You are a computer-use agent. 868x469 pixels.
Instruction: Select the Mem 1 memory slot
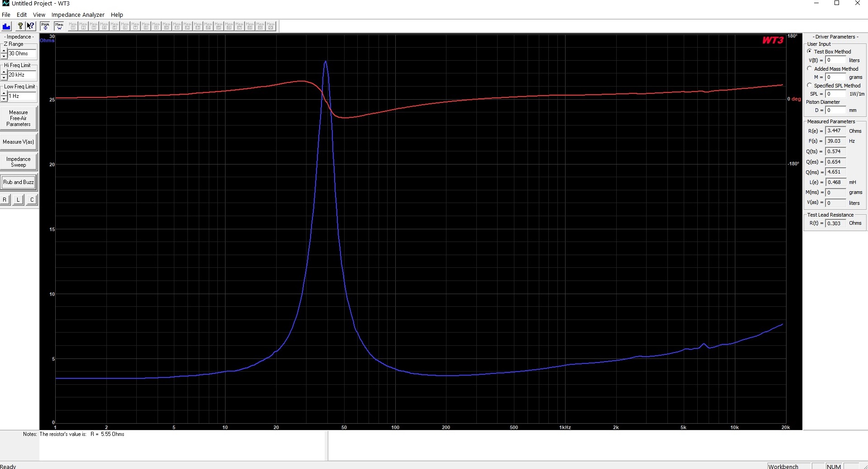coord(73,26)
